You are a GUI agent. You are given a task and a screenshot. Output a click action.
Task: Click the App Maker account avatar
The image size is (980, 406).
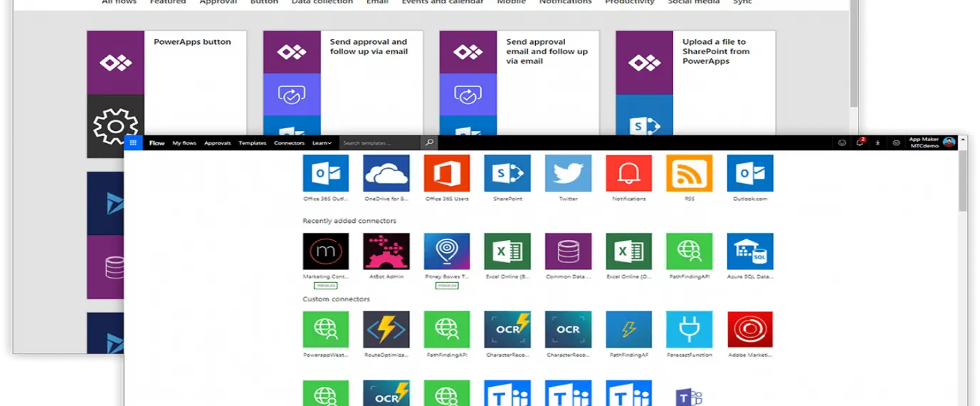(x=949, y=142)
